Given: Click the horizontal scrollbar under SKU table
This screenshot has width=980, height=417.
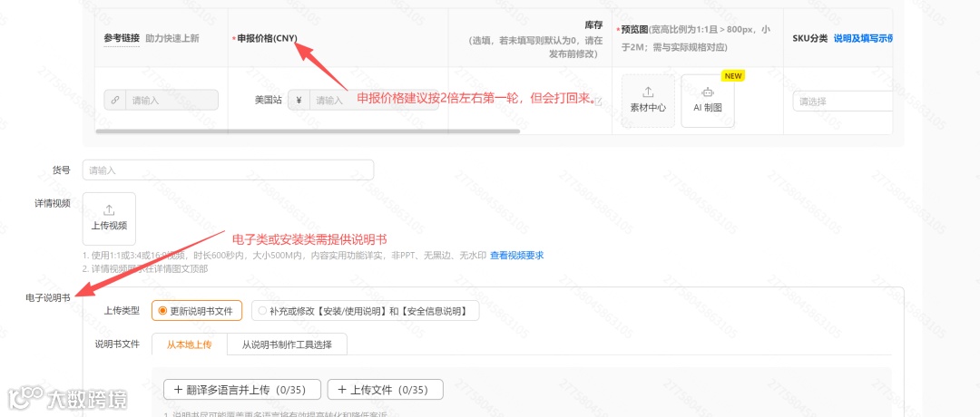Looking at the screenshot, I should [308, 131].
